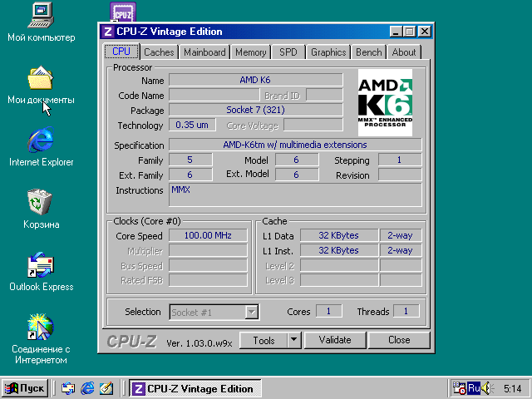Launch Internet Explorer from quick launch
Viewport: 532px width, 399px height.
[87, 388]
